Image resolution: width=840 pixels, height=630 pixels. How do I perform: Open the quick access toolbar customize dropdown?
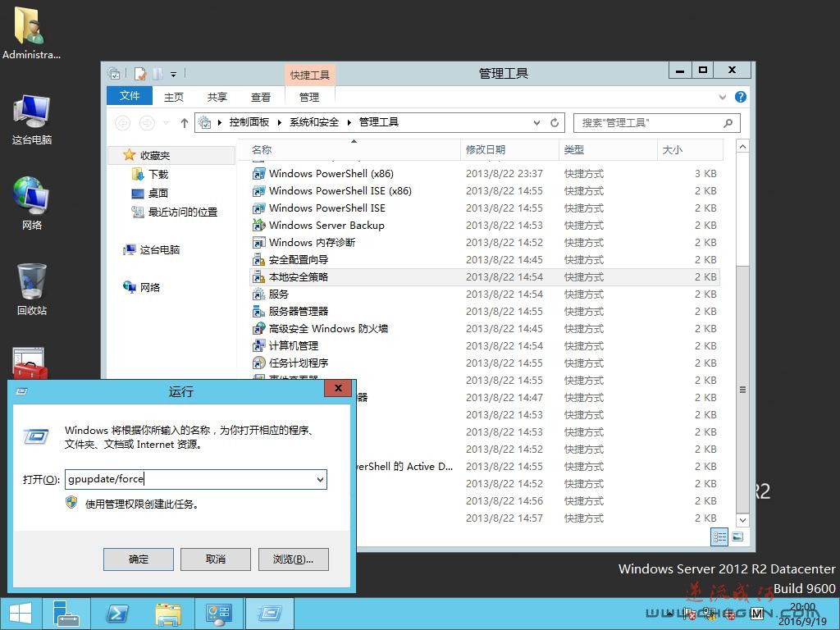point(174,74)
